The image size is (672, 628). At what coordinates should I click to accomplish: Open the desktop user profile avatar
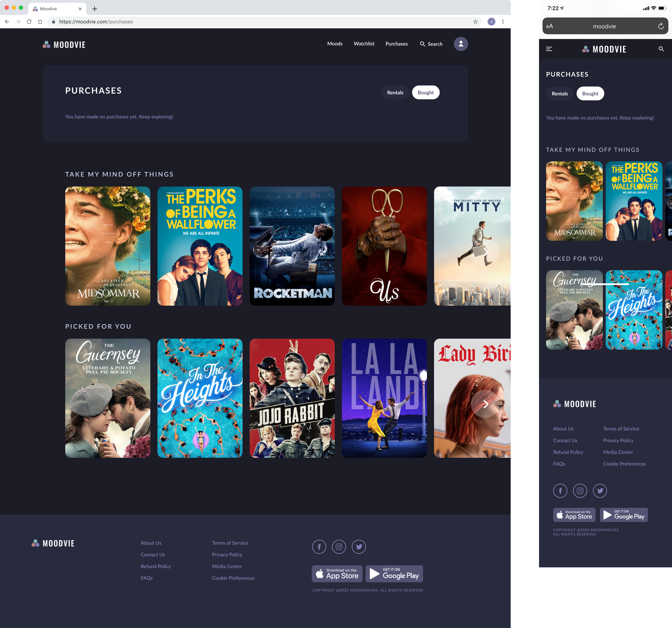(461, 44)
